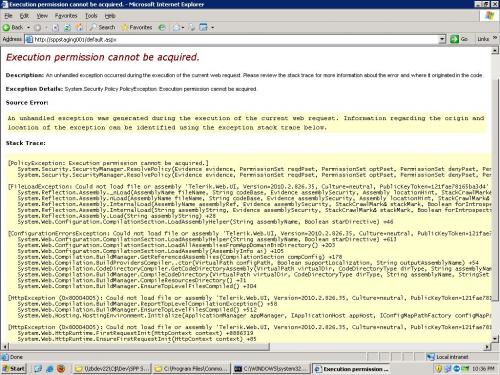Click the horizontal scrollbar right arrow

tap(487, 347)
